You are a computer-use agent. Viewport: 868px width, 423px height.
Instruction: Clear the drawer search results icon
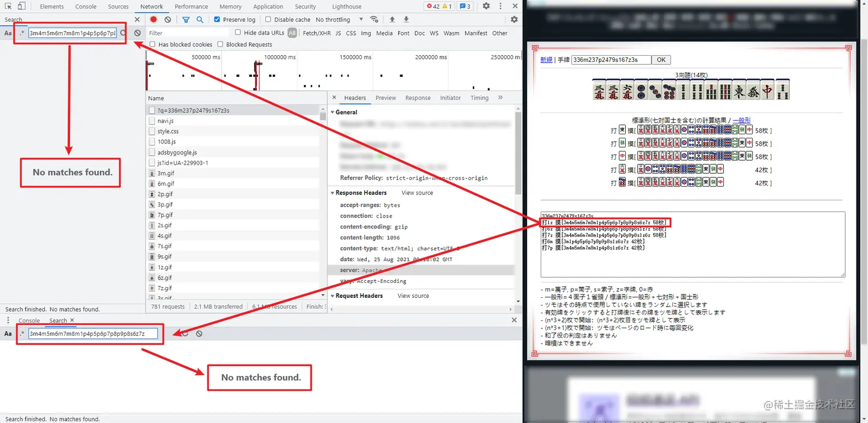tap(199, 333)
